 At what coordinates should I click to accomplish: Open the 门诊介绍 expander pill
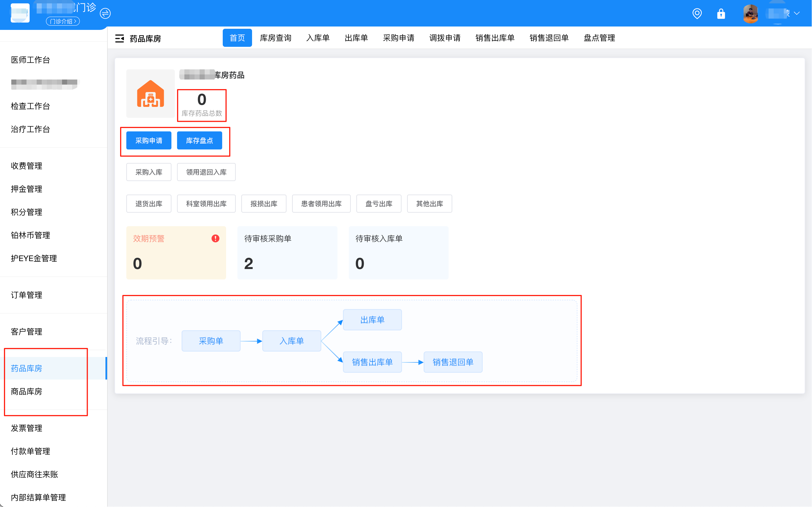pos(63,21)
